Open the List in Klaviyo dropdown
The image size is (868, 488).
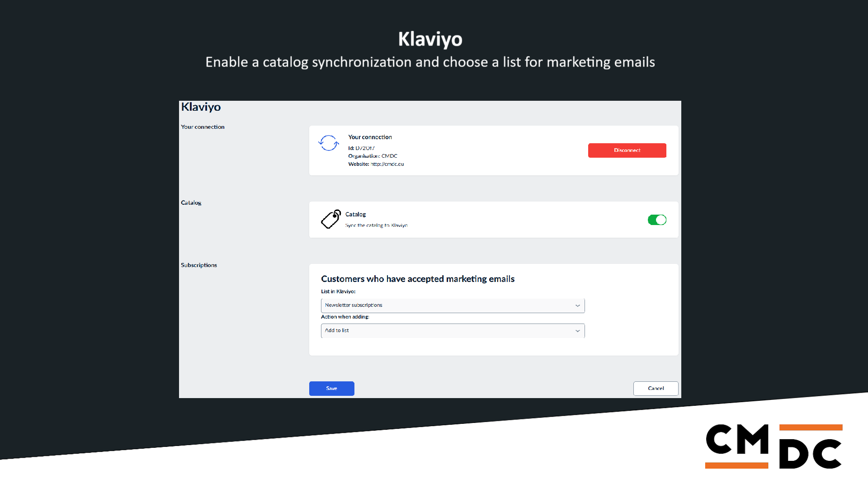click(x=452, y=305)
